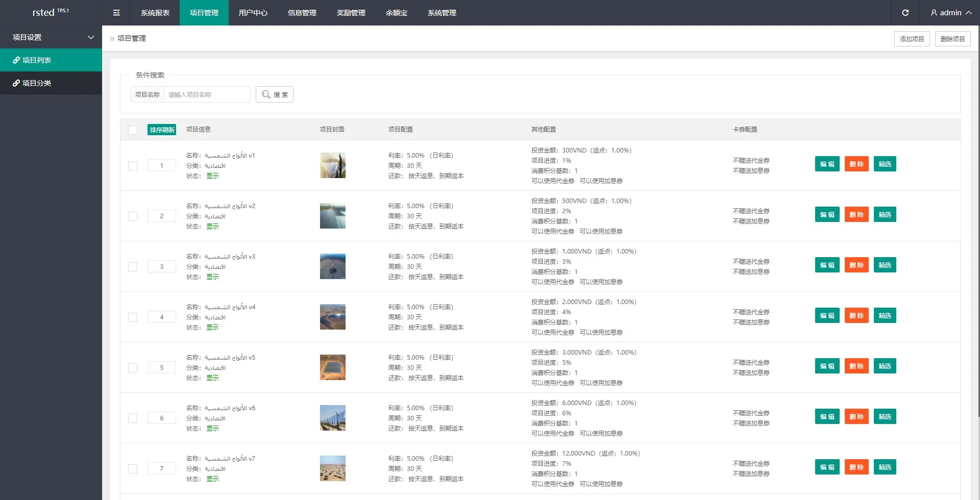Click the breadcrumb arrow before 项目管理
This screenshot has width=980, height=500.
click(112, 39)
